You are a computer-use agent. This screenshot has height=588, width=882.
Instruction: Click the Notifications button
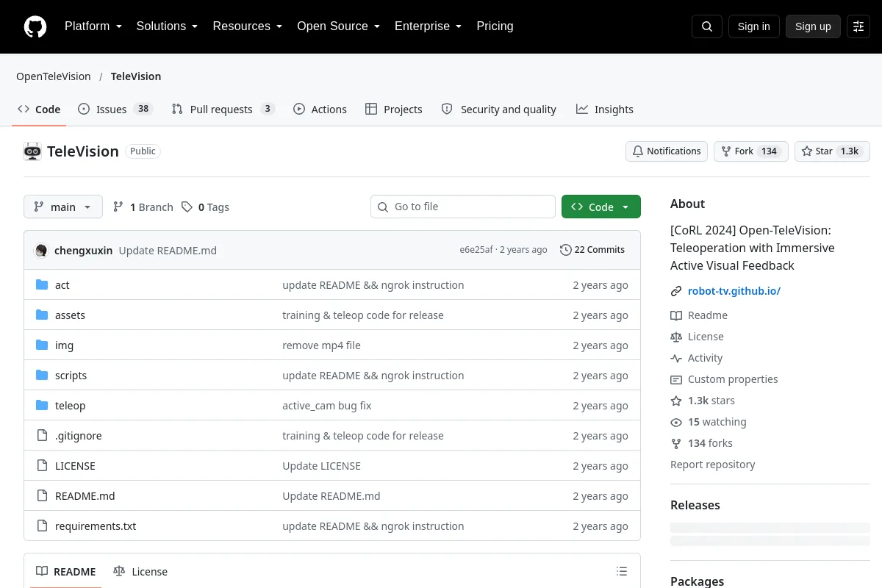click(667, 151)
